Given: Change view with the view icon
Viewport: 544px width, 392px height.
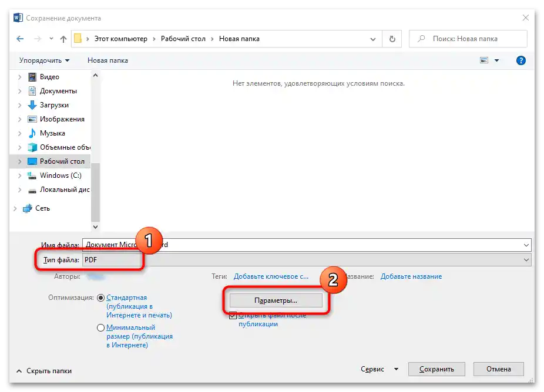Looking at the screenshot, I should point(484,60).
